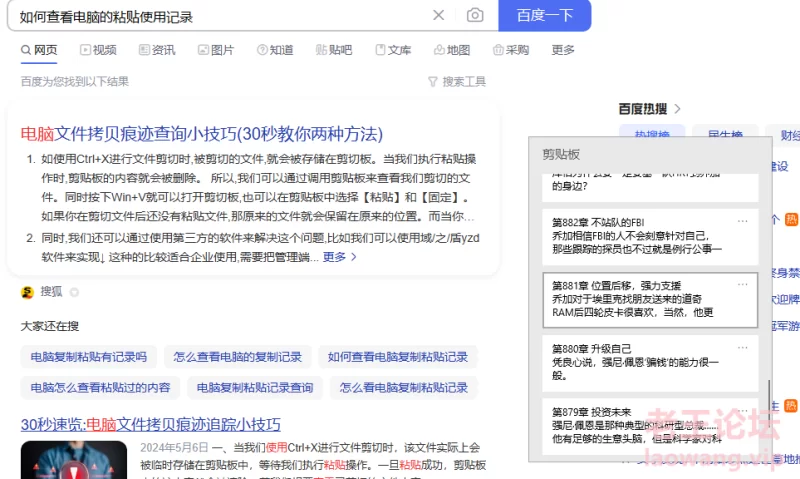The width and height of the screenshot is (800, 479).
Task: Search suggestion 电脑怎么查看粘贴过的内容
Action: click(100, 388)
